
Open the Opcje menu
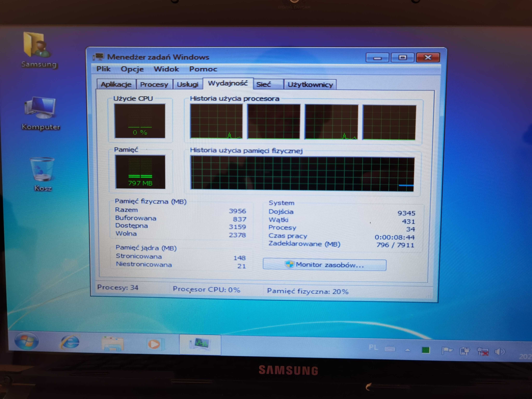[132, 69]
